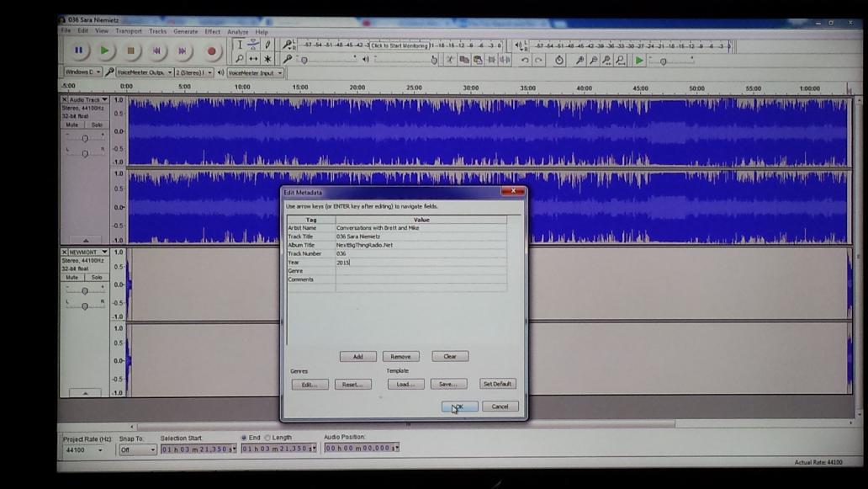This screenshot has height=489, width=868.
Task: Start playback using the main Play button
Action: click(104, 51)
